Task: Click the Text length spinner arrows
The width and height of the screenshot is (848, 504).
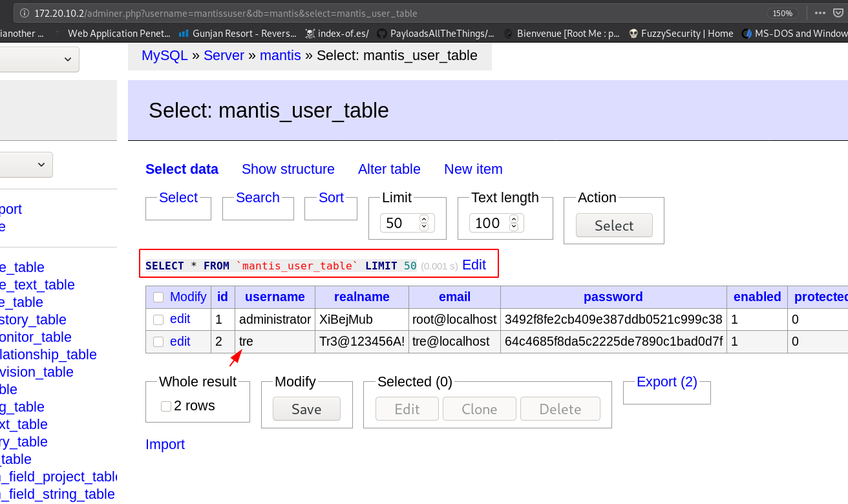Action: tap(513, 223)
